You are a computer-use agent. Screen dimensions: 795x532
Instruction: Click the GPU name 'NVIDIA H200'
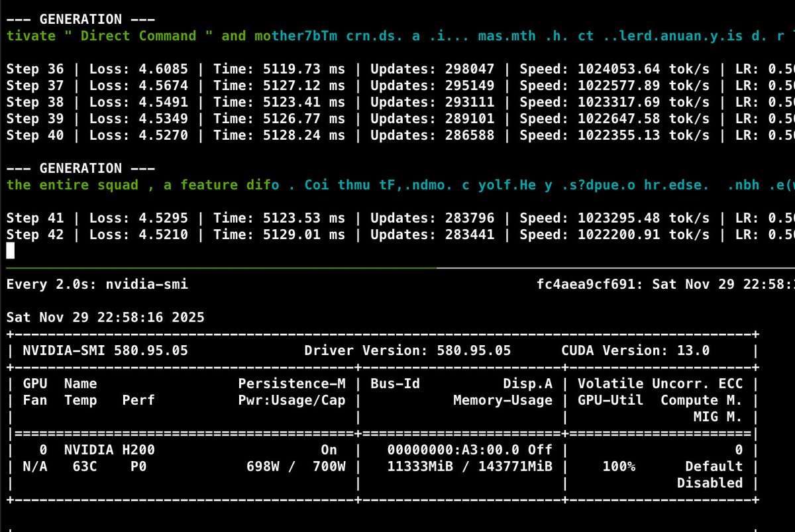tap(110, 450)
